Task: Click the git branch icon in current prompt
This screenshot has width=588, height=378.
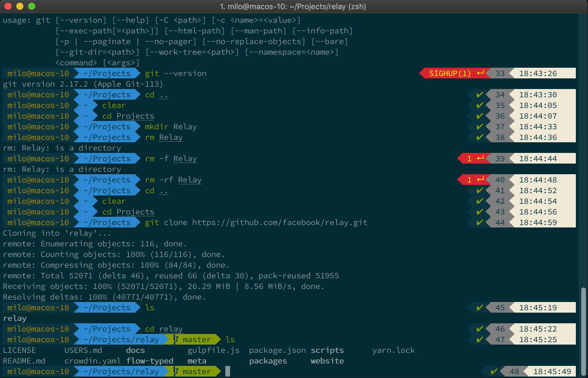Action: [x=176, y=371]
